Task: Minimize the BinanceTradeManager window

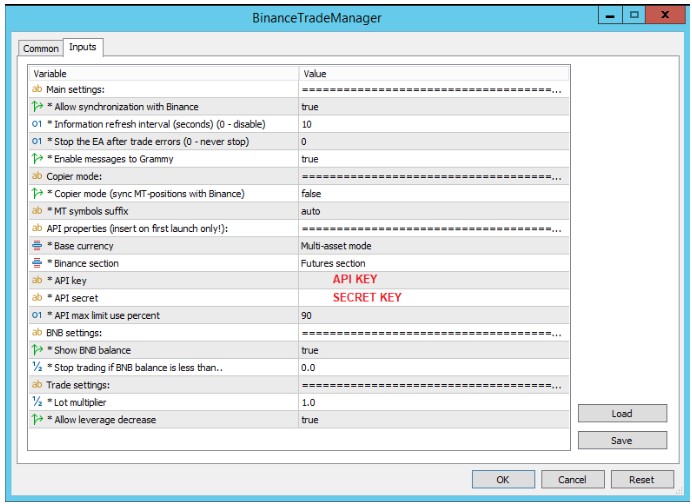Action: click(610, 15)
